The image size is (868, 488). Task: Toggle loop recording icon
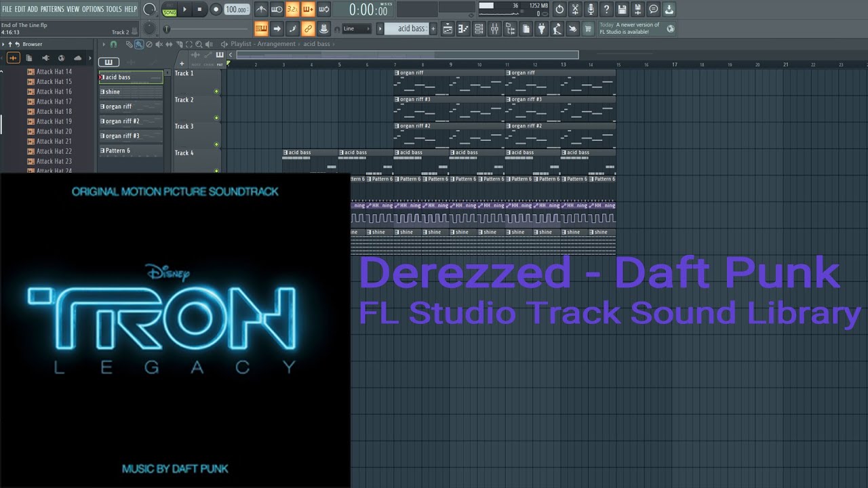click(x=323, y=9)
